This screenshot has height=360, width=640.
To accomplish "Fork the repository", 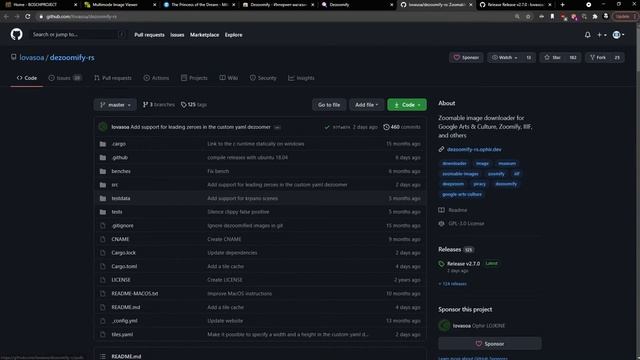I will pyautogui.click(x=598, y=58).
